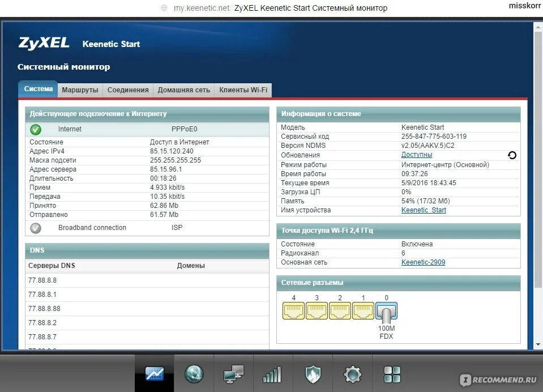Open the Wi-Fi signal bars icon

tap(272, 374)
